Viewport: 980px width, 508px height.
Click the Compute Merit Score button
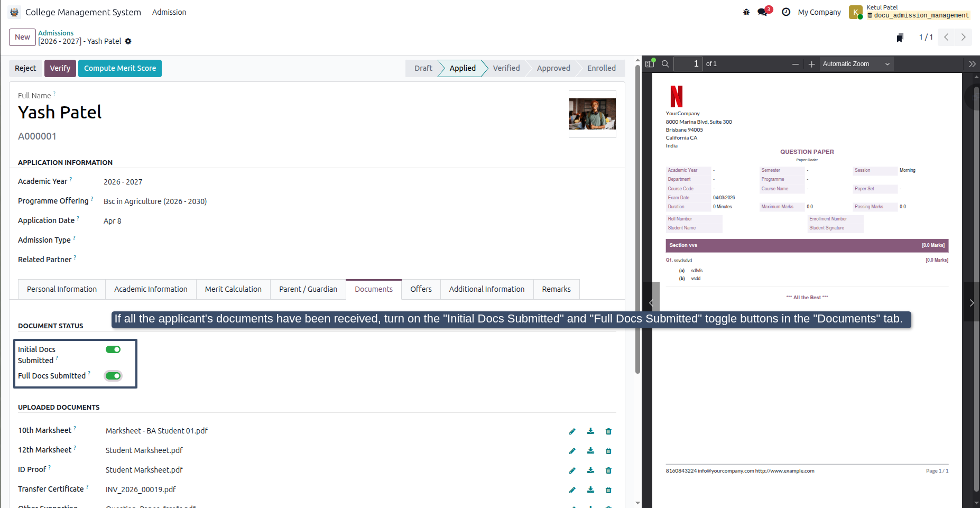pos(120,68)
